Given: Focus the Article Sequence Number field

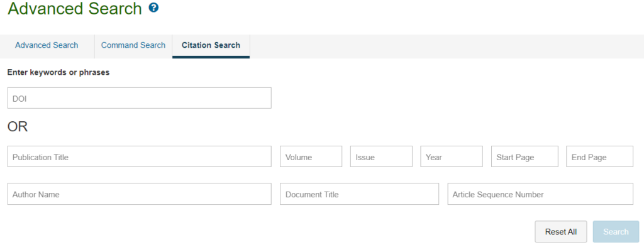Looking at the screenshot, I should coord(540,193).
